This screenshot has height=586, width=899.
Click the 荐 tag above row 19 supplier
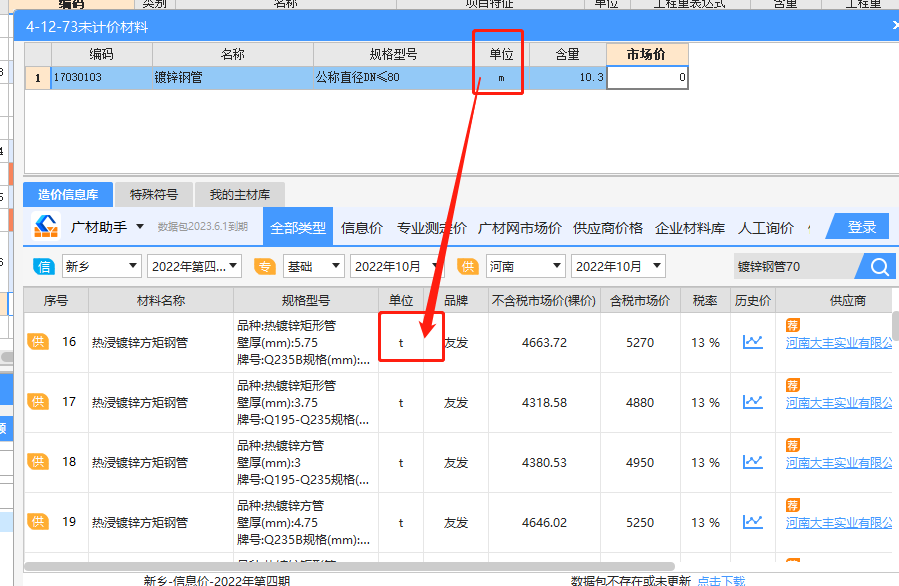(792, 505)
